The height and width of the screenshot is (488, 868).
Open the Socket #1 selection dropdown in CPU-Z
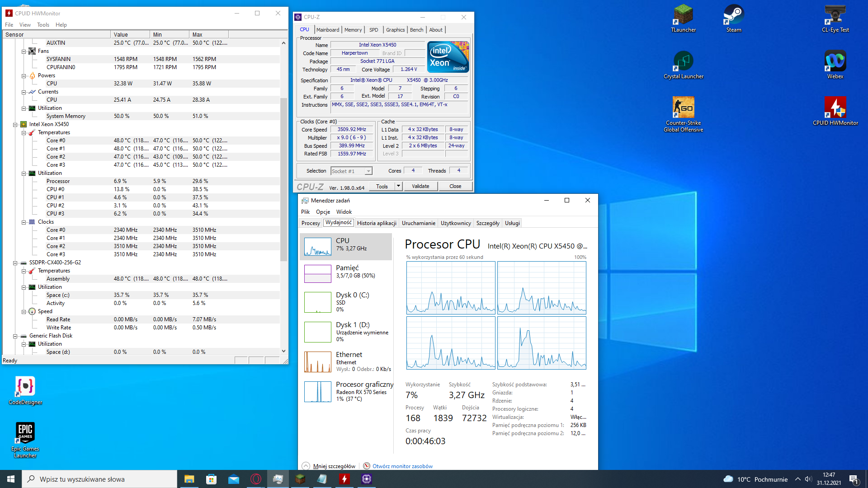[368, 171]
